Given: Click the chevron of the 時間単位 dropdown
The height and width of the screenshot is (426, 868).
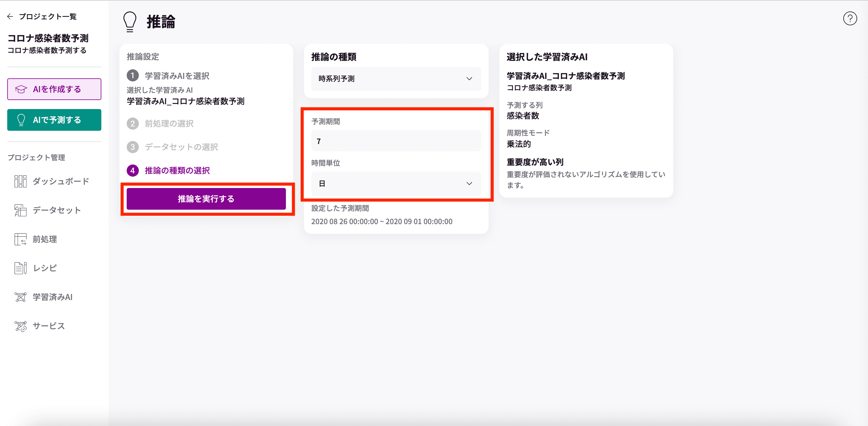Looking at the screenshot, I should 469,184.
